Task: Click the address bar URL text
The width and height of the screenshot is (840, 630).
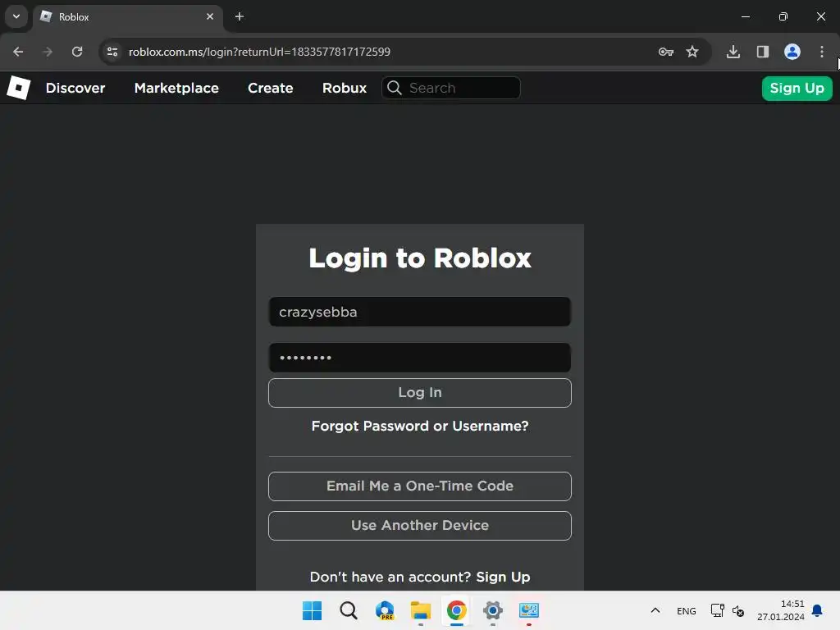Action: click(259, 52)
